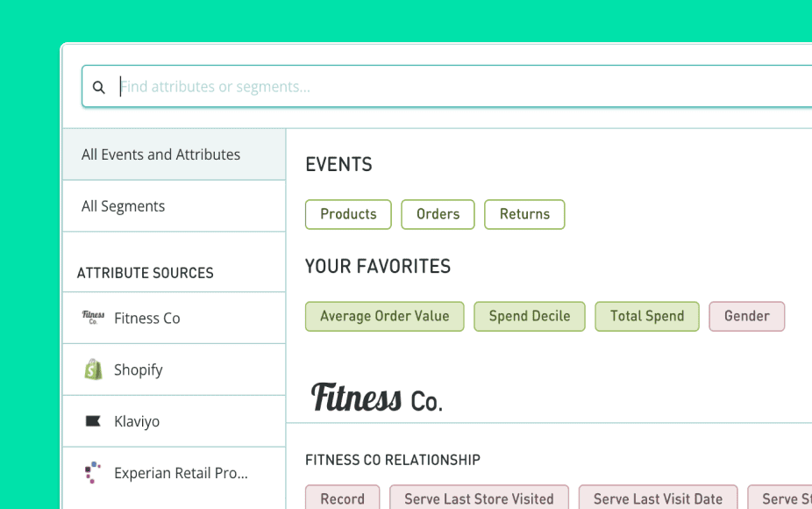Choose Experian Retail Pro... source

click(x=174, y=473)
